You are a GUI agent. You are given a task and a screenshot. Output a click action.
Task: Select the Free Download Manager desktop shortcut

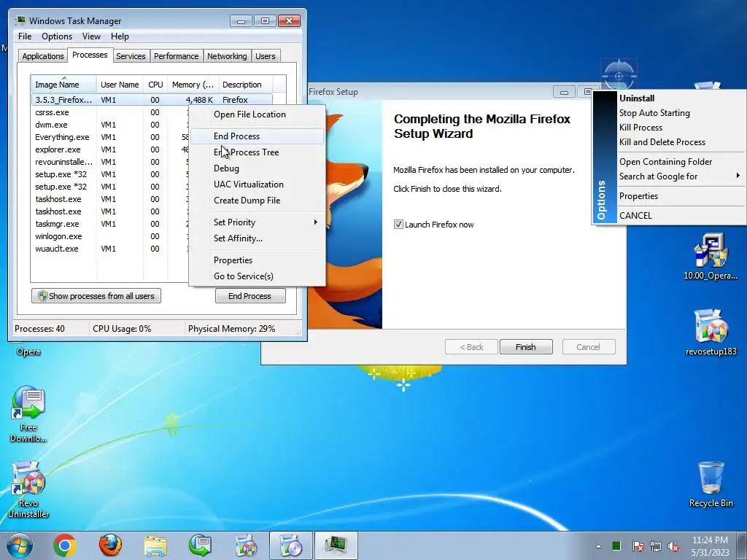(28, 414)
